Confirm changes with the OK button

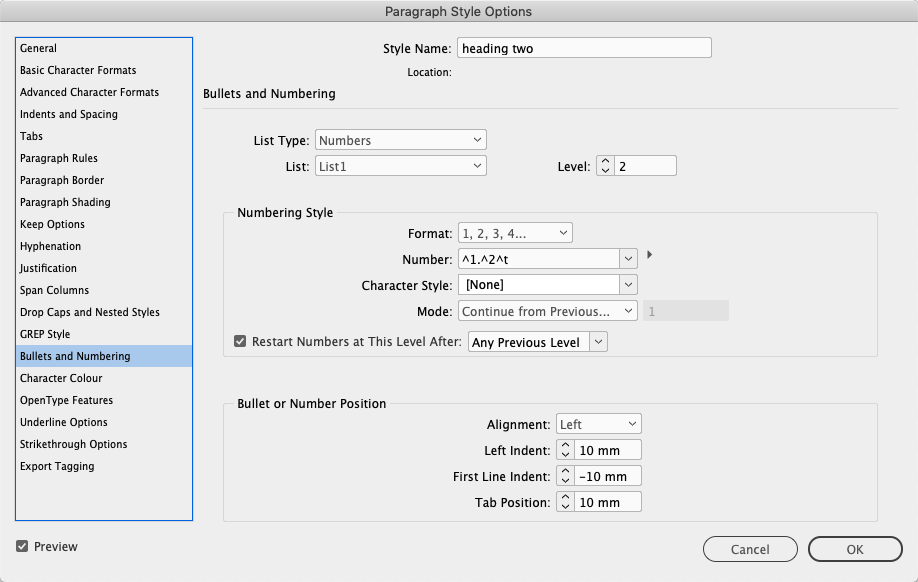pyautogui.click(x=854, y=549)
